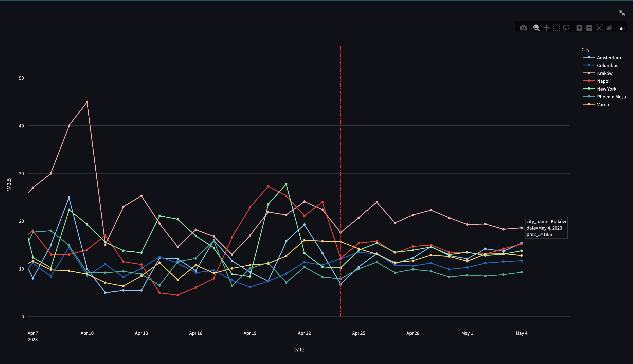Open the Plotly logo link icon
The height and width of the screenshot is (364, 633).
pos(622,28)
